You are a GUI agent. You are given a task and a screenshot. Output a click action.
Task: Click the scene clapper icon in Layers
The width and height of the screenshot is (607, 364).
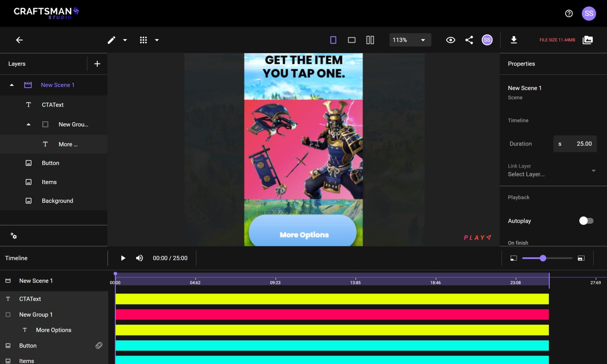coord(28,85)
